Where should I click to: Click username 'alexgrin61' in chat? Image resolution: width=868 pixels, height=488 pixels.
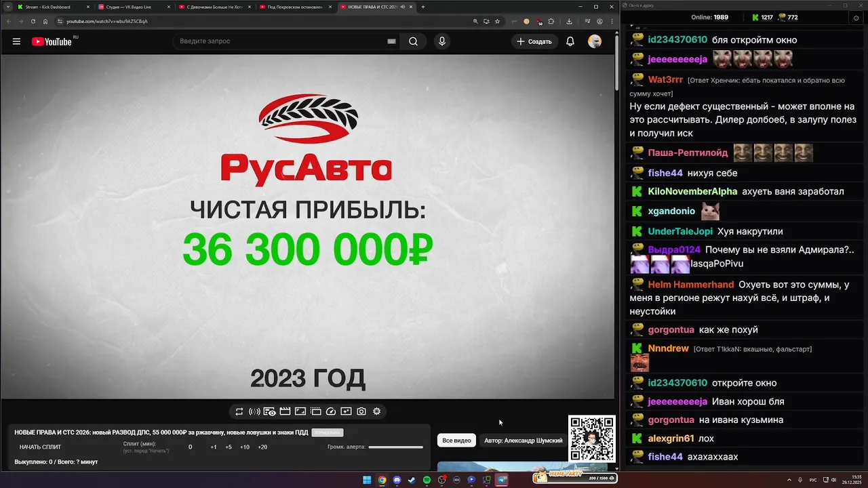tap(671, 439)
